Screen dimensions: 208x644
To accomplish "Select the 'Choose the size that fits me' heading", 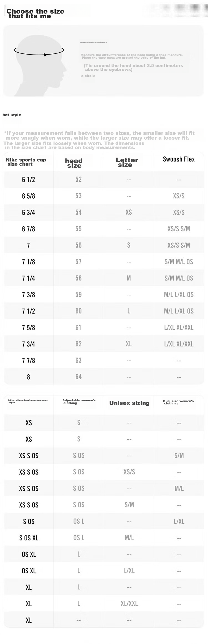I will coord(35,14).
